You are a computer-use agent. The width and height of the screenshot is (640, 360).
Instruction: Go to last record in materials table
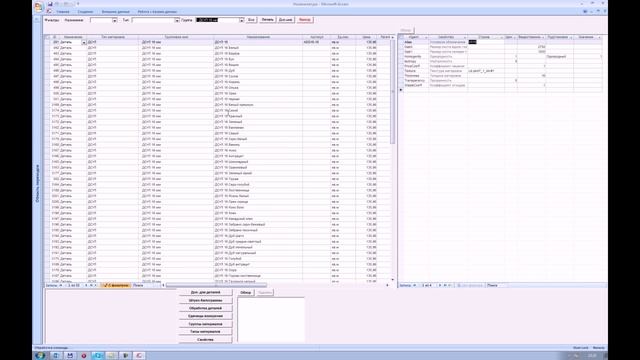coord(91,285)
